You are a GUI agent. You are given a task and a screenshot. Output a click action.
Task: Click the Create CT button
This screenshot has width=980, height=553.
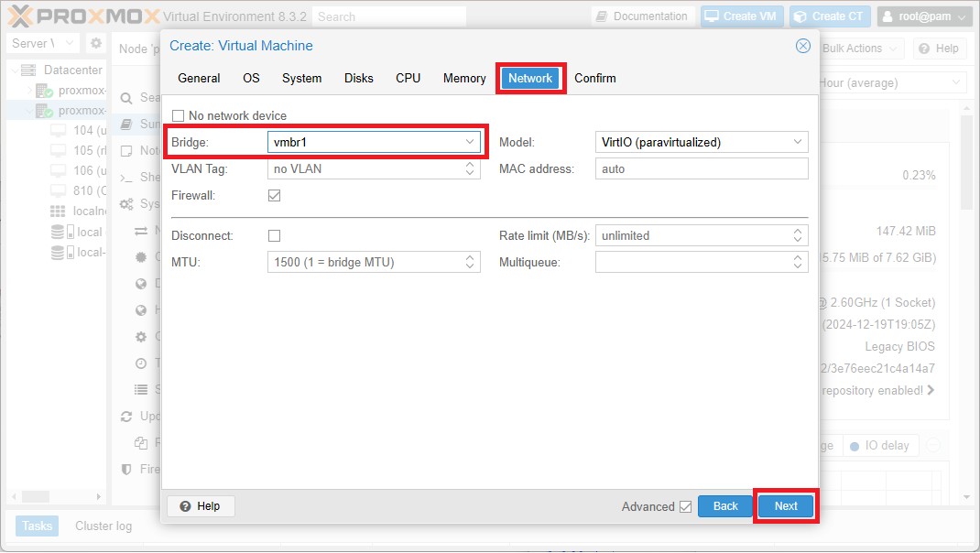pos(830,16)
